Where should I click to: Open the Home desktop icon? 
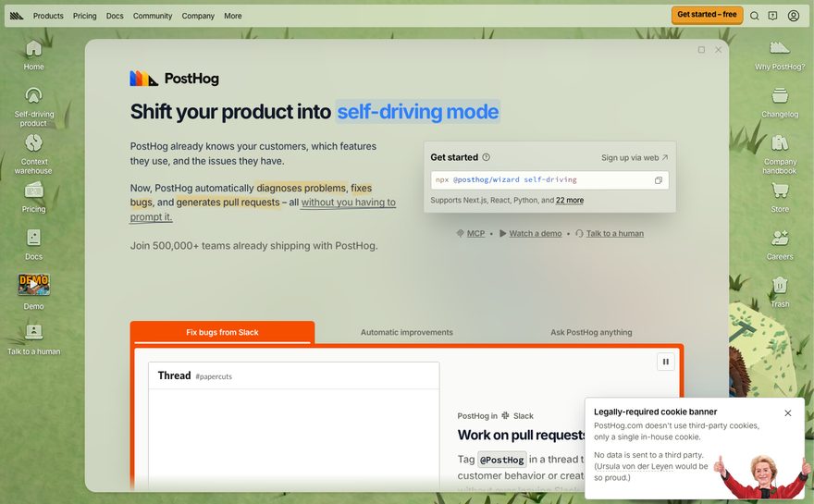click(x=33, y=55)
